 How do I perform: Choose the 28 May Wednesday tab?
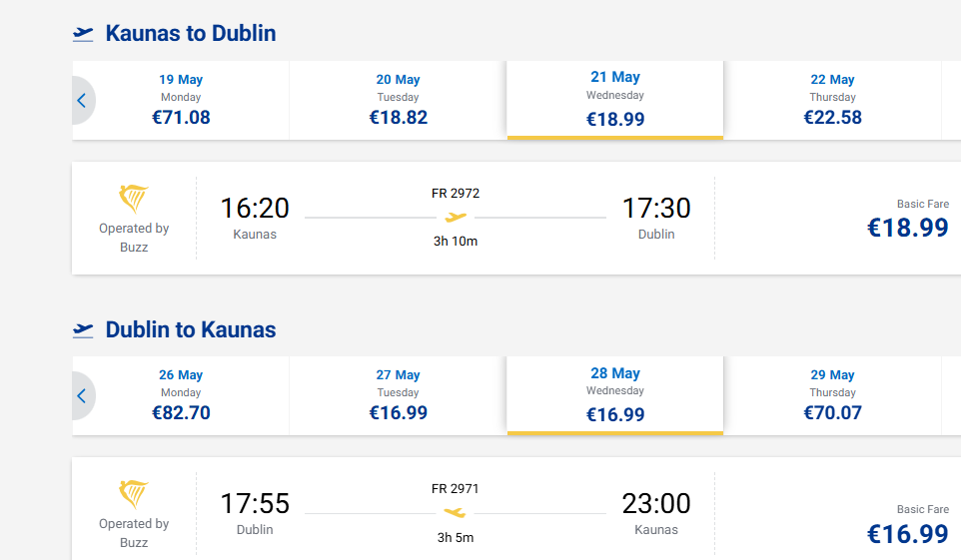[615, 396]
